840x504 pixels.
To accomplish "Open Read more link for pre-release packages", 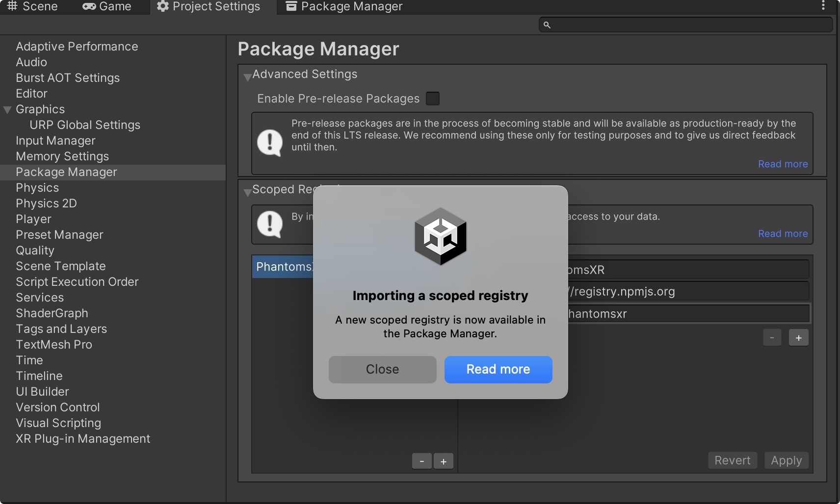I will point(783,164).
